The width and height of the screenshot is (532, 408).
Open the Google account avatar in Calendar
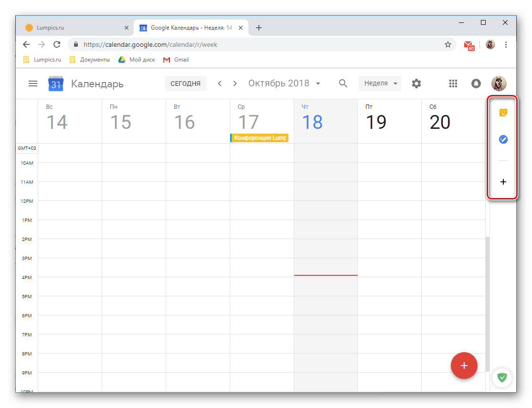point(499,84)
